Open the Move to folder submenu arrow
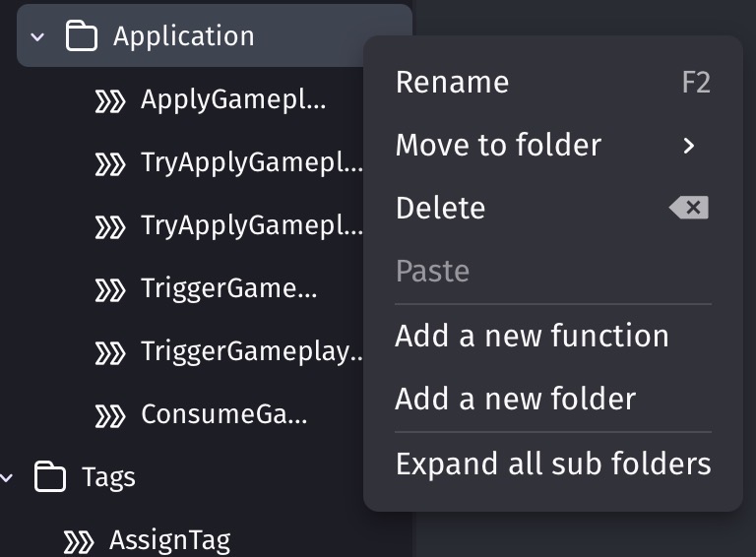Image resolution: width=756 pixels, height=557 pixels. [x=689, y=145]
